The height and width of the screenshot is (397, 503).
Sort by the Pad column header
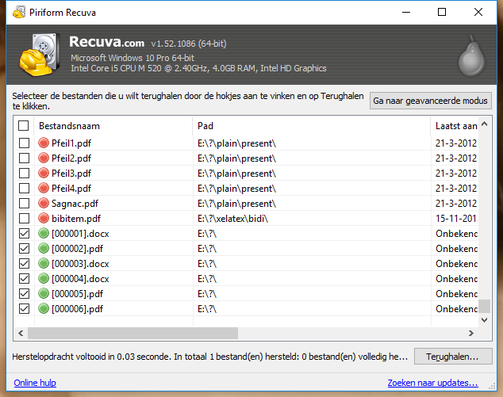[x=312, y=126]
